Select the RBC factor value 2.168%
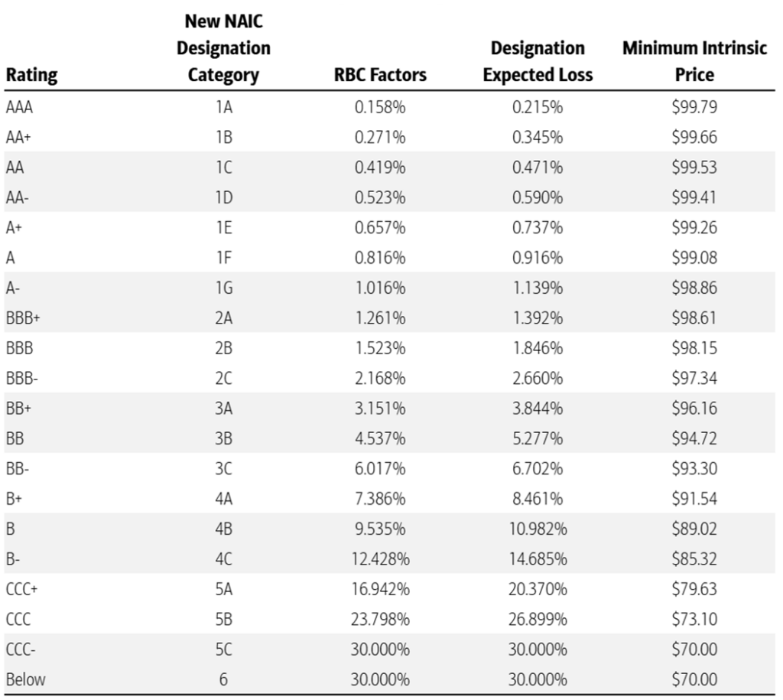 click(380, 378)
